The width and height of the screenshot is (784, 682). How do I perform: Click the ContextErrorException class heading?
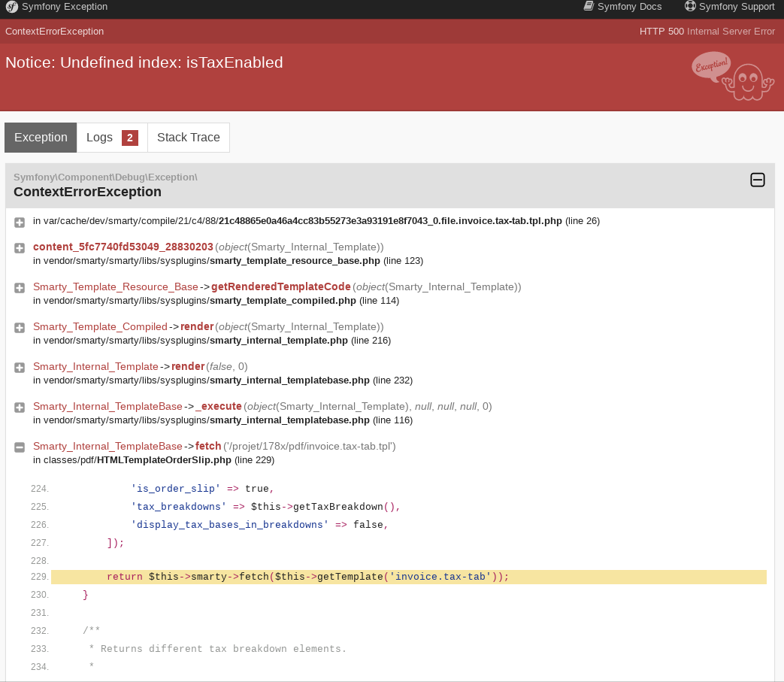pos(87,192)
